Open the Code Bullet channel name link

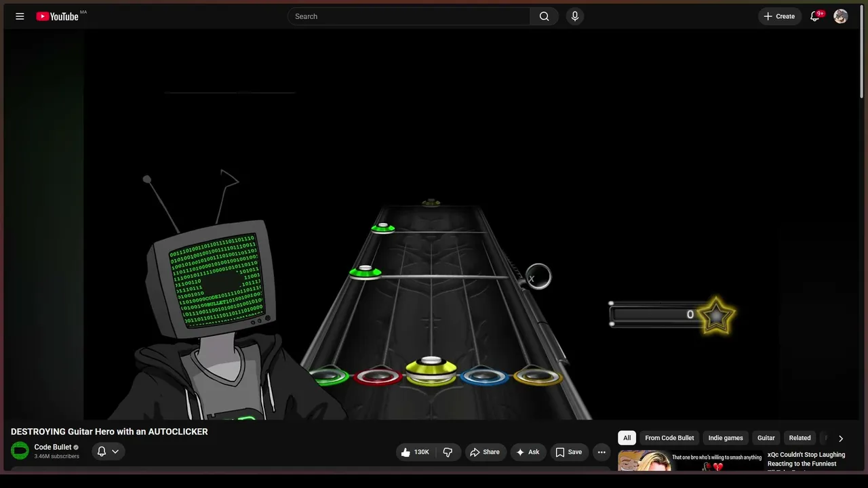click(53, 447)
